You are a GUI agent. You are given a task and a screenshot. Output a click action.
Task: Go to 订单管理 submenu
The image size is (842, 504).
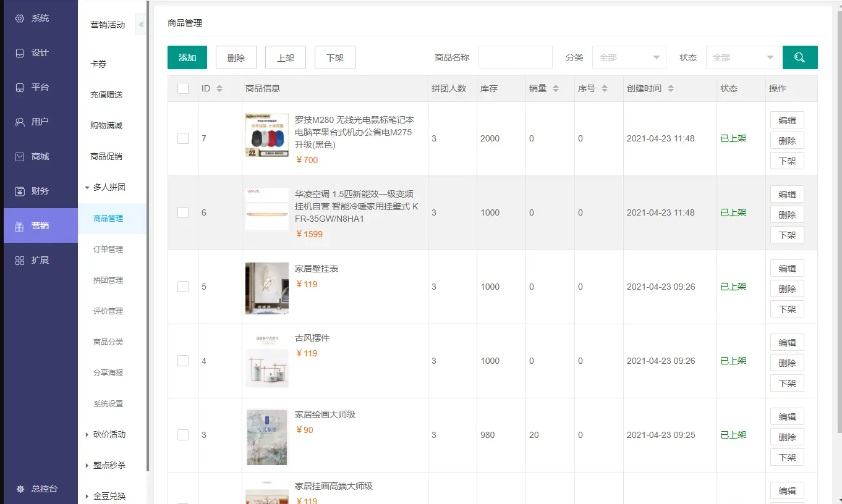pos(108,250)
